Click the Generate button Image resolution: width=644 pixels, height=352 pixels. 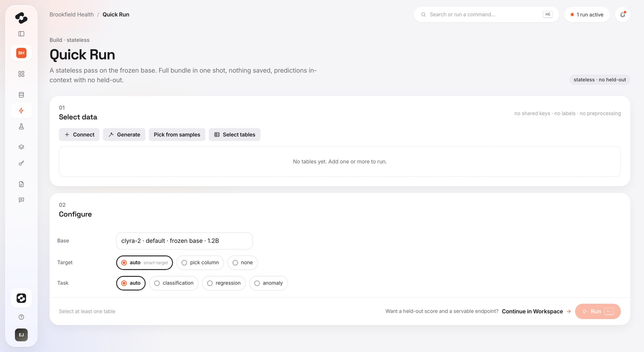[x=124, y=135]
